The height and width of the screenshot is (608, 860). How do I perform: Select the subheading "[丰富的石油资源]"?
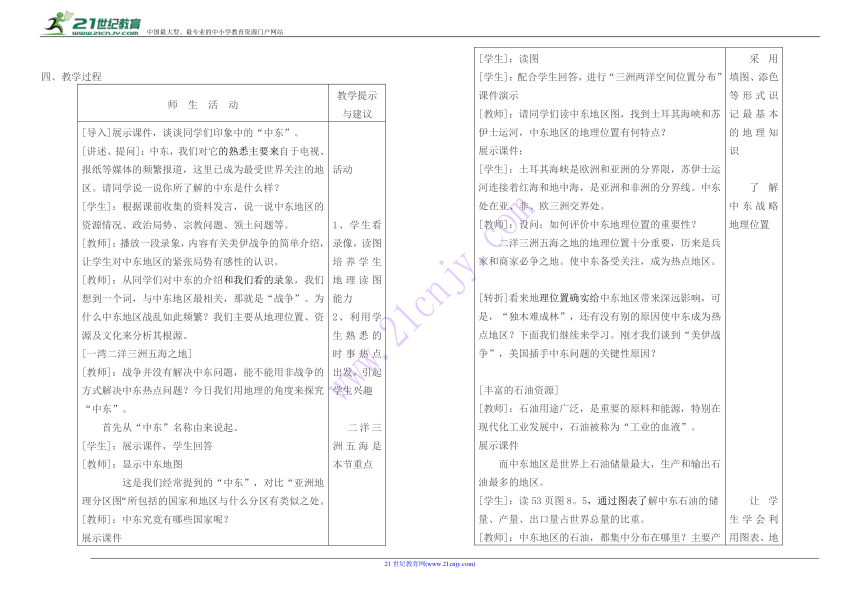(x=519, y=391)
